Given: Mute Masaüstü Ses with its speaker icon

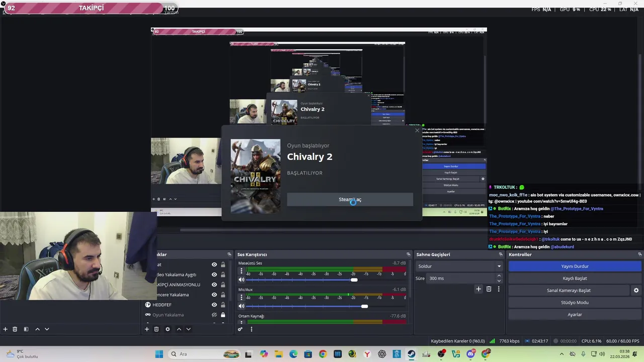Looking at the screenshot, I should (x=242, y=280).
